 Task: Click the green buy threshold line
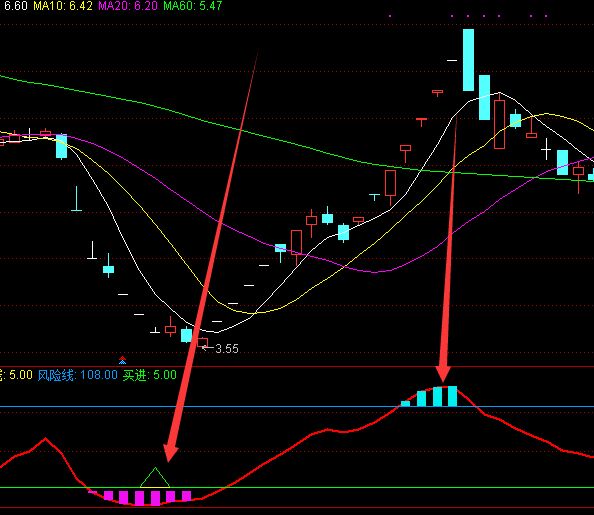(297, 488)
